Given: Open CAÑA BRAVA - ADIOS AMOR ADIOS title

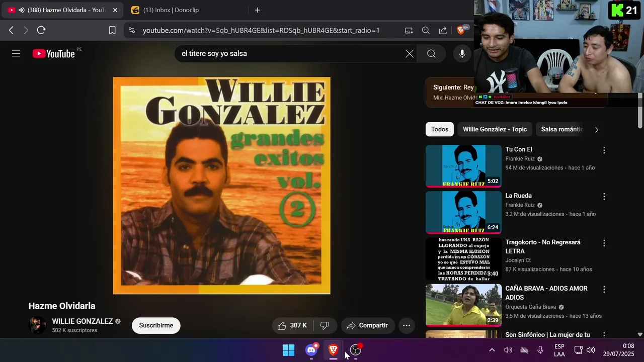Looking at the screenshot, I should coord(546,293).
